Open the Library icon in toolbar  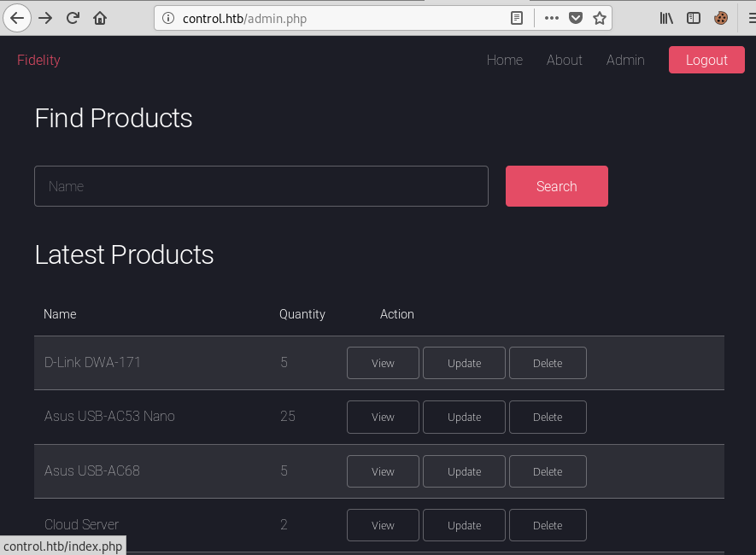[x=666, y=18]
